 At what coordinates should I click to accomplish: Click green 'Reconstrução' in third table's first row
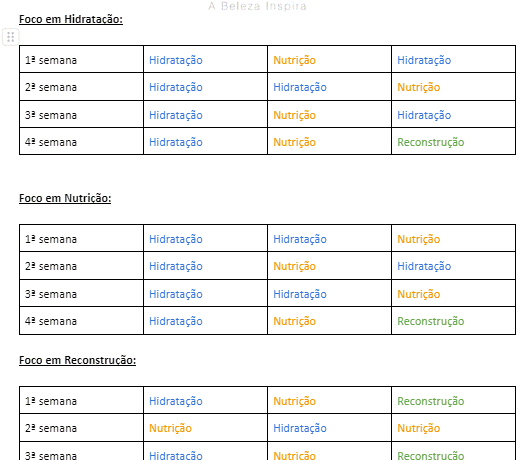click(x=431, y=402)
